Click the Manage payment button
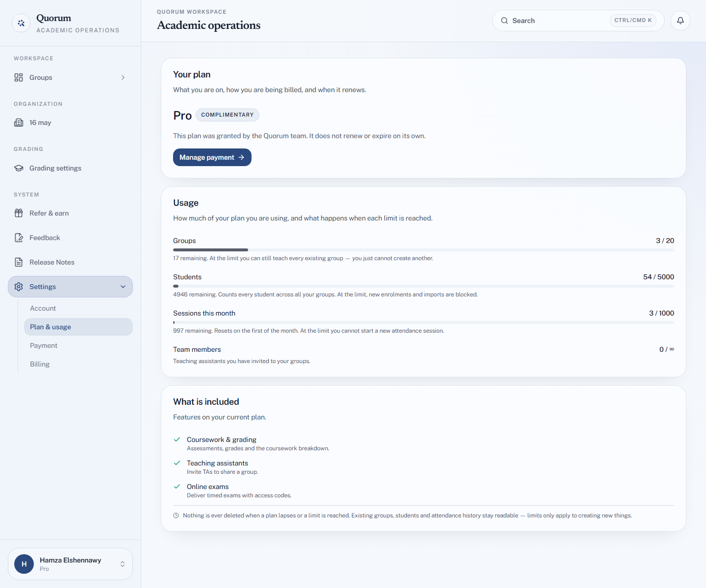The height and width of the screenshot is (588, 706). tap(212, 157)
